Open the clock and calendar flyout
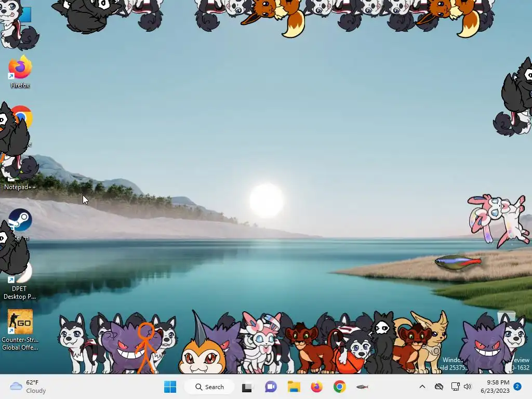Image resolution: width=532 pixels, height=399 pixels. pyautogui.click(x=495, y=387)
